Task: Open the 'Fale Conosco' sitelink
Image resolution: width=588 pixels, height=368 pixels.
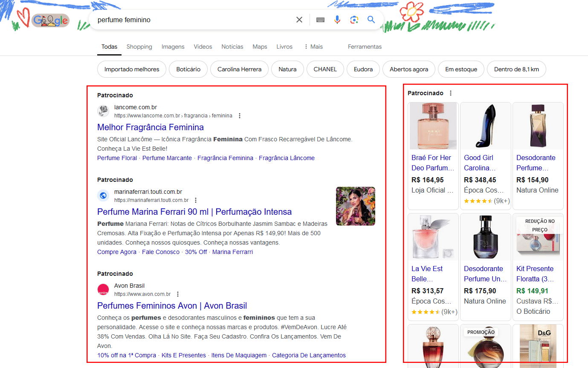Action: click(x=161, y=252)
